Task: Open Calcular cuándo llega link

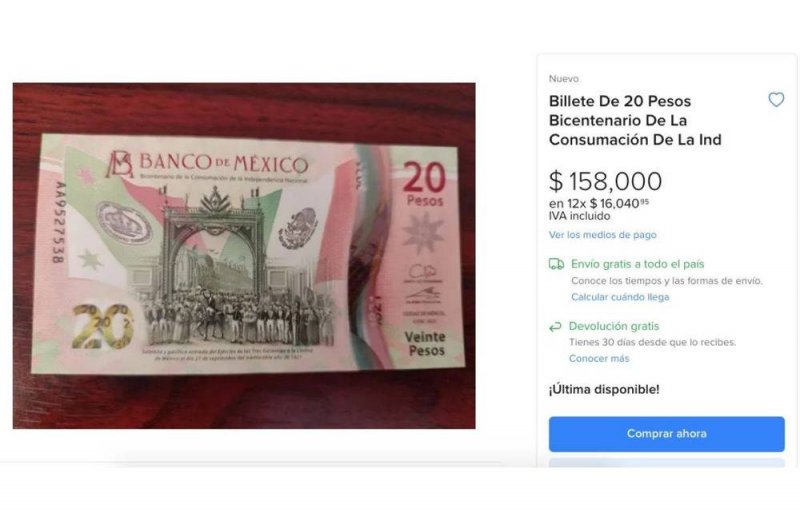Action: (x=620, y=297)
